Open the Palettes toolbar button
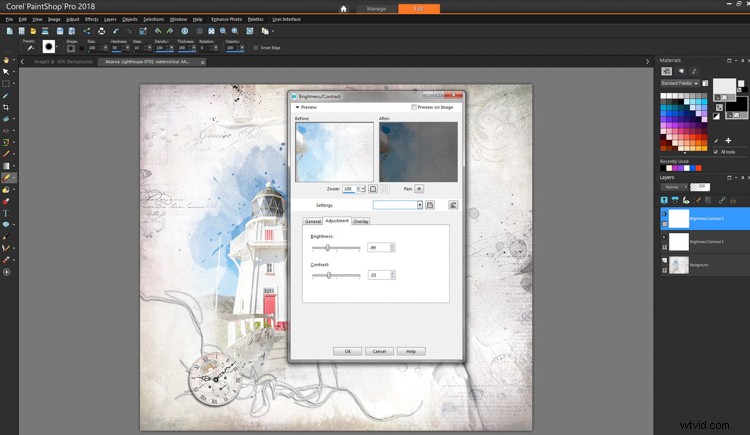The width and height of the screenshot is (750, 435). (256, 19)
